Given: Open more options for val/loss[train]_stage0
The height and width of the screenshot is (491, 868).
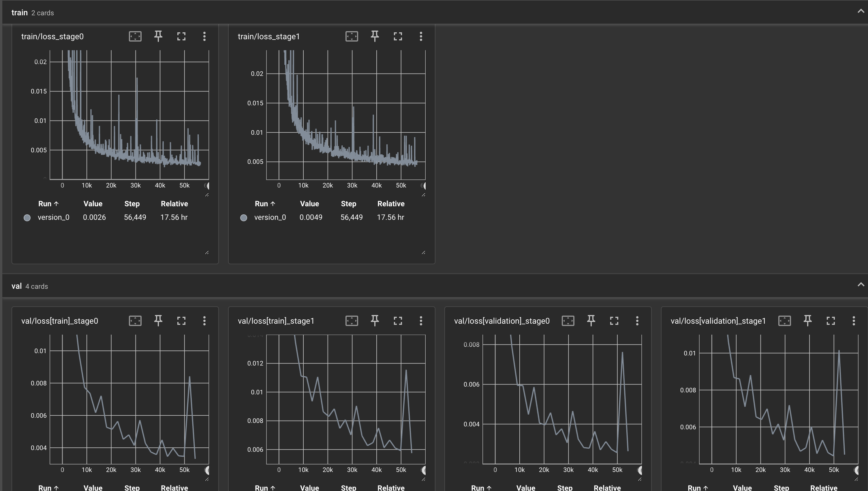Looking at the screenshot, I should (x=204, y=321).
